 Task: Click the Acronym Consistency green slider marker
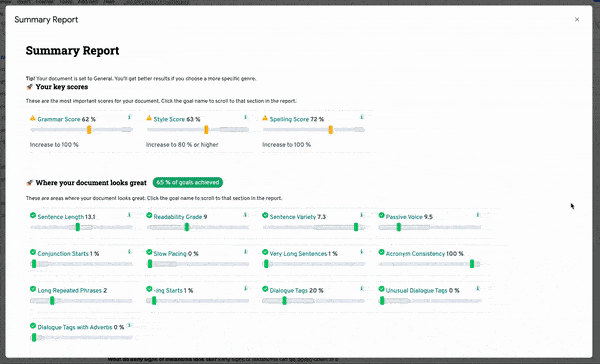point(472,264)
